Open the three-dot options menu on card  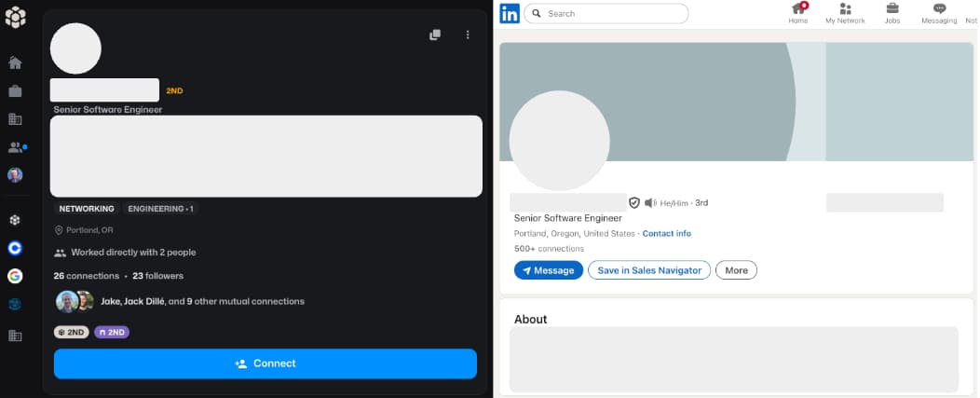[468, 34]
